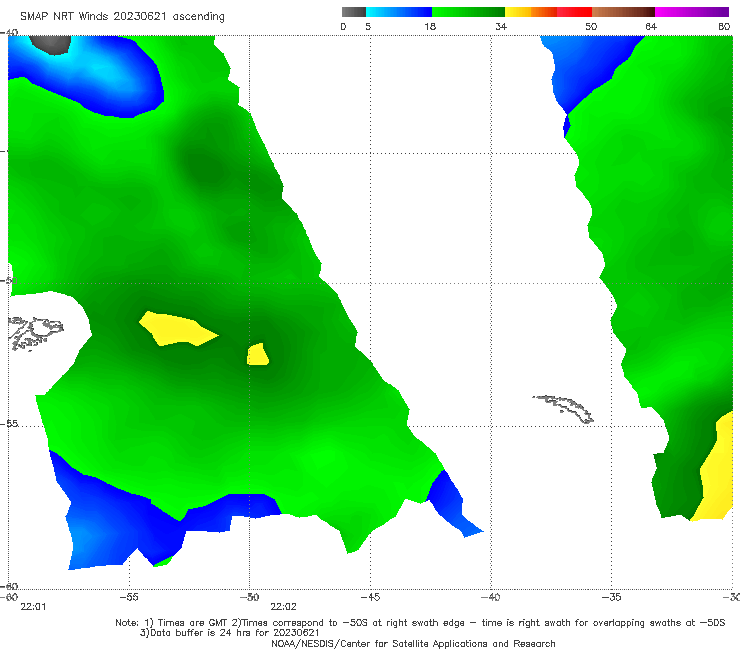Click the Falkland Islands outline
The width and height of the screenshot is (740, 650).
35,333
